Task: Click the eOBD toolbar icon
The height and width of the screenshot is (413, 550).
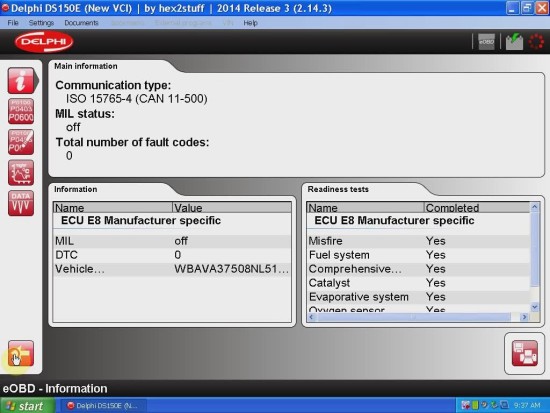Action: pyautogui.click(x=487, y=42)
